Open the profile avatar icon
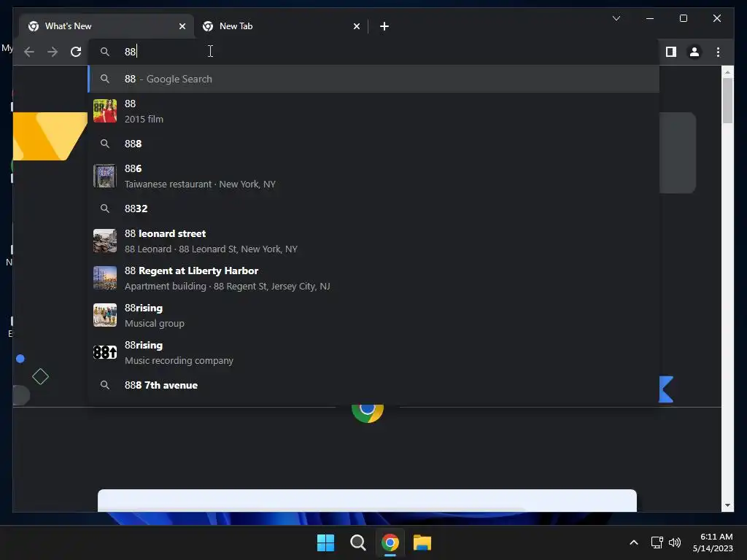747x560 pixels. tap(694, 52)
